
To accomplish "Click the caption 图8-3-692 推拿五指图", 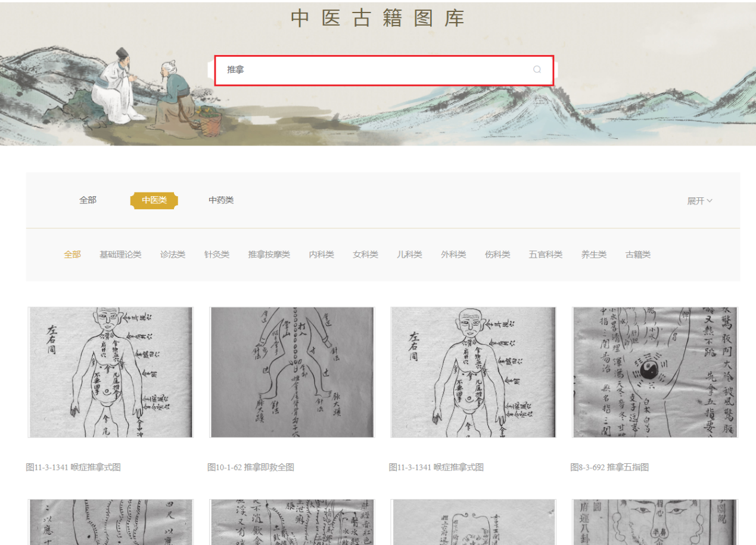I will click(x=609, y=467).
